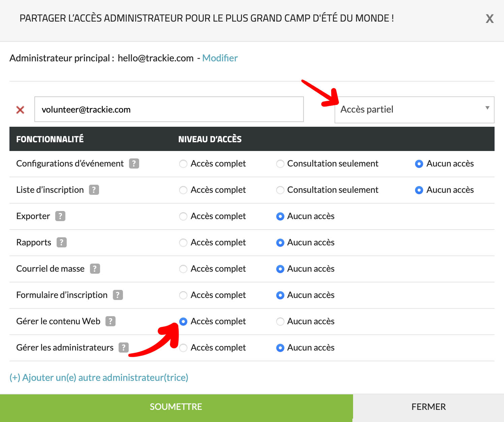The width and height of the screenshot is (504, 422).
Task: Open the Accès partiel dropdown
Action: (414, 110)
